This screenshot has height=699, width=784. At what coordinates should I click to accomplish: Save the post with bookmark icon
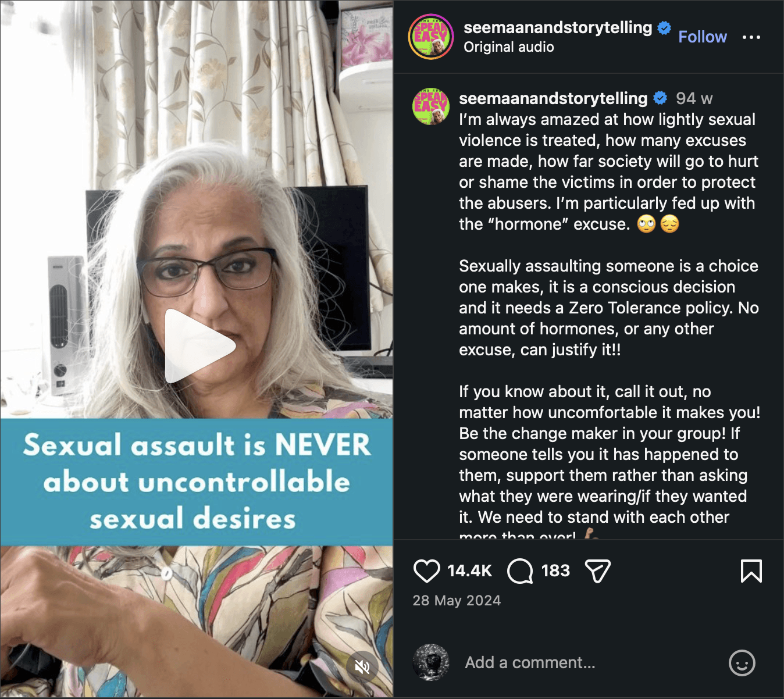pos(751,571)
